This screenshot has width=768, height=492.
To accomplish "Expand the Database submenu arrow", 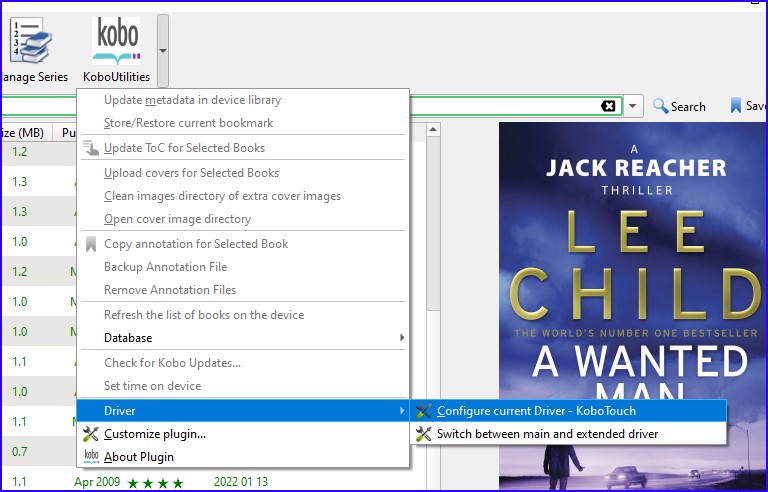I will (x=402, y=338).
